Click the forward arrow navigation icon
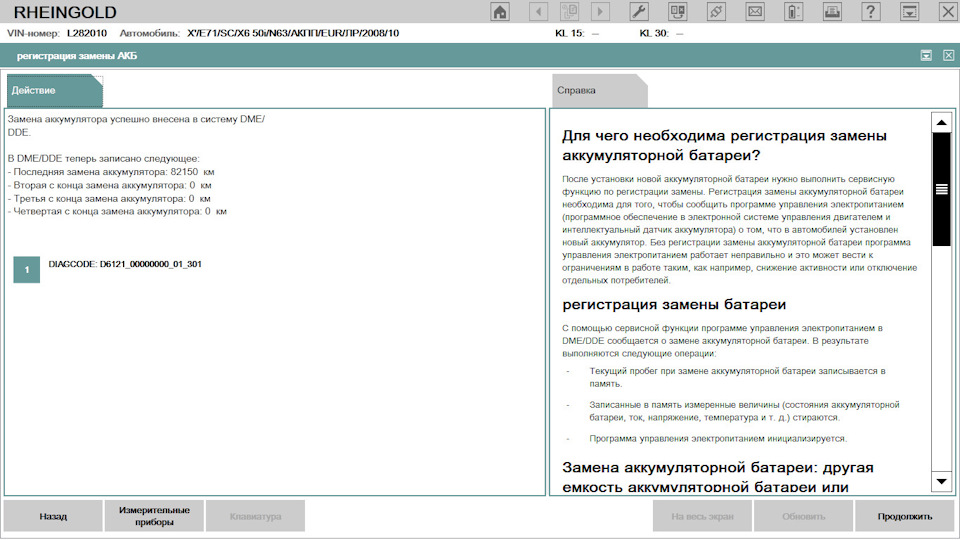The height and width of the screenshot is (540, 960). point(601,12)
